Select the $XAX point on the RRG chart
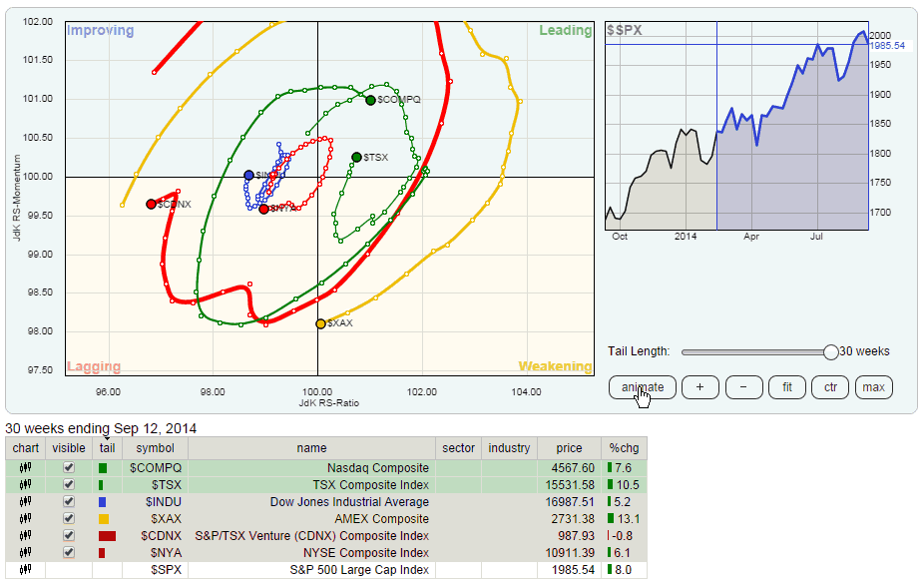 [x=320, y=323]
